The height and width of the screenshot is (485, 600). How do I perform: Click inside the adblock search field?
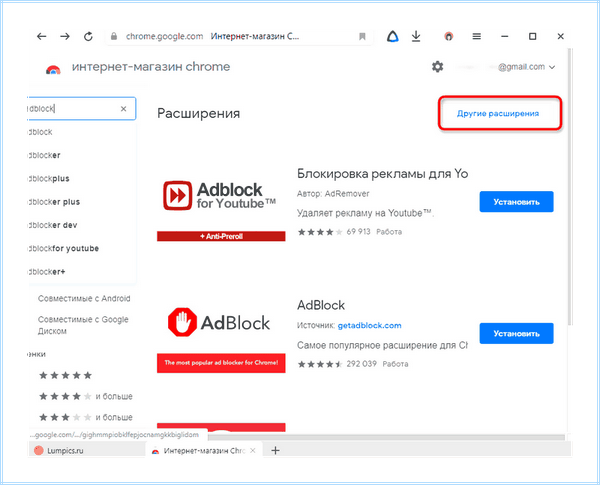(x=81, y=109)
